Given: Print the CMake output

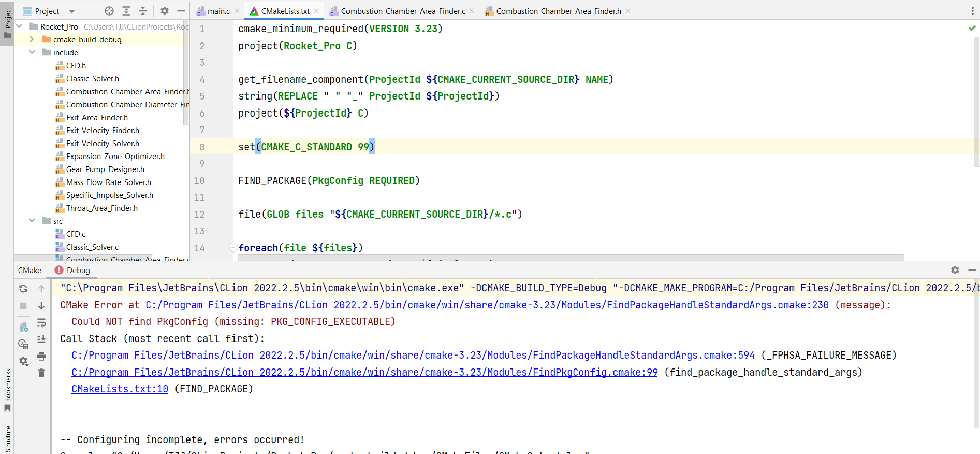Looking at the screenshot, I should (x=41, y=356).
